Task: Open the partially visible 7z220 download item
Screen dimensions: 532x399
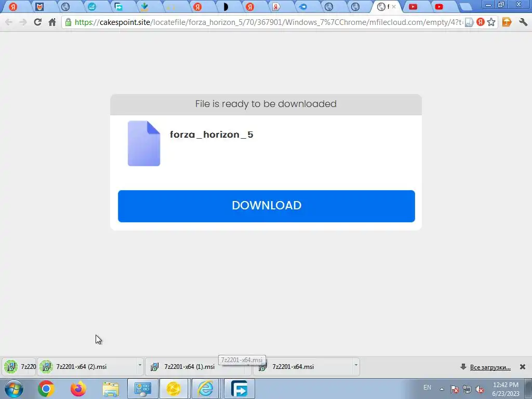Action: (19, 367)
